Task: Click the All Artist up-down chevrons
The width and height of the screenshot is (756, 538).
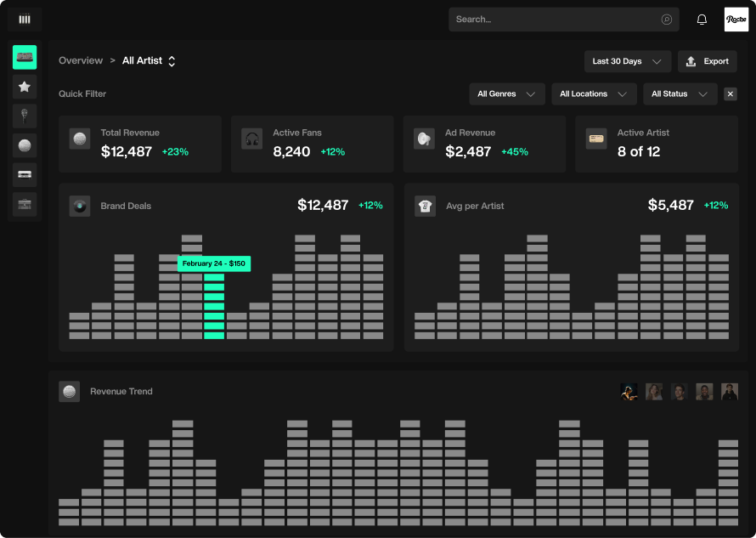Action: [x=172, y=61]
